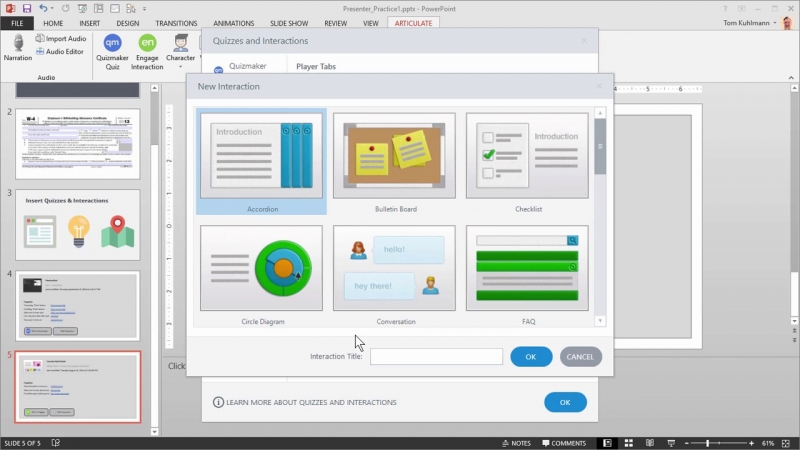Toggle the COMMENTS pane in the status bar
The image size is (800, 450).
tap(564, 443)
